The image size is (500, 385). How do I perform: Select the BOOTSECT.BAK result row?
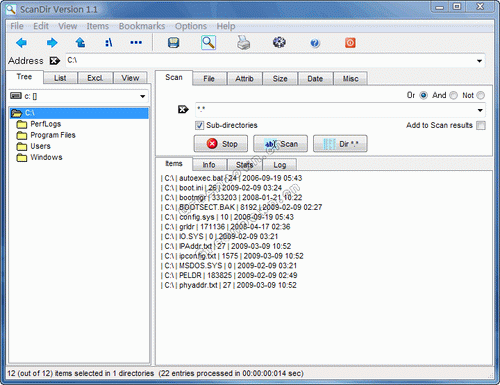pos(242,207)
